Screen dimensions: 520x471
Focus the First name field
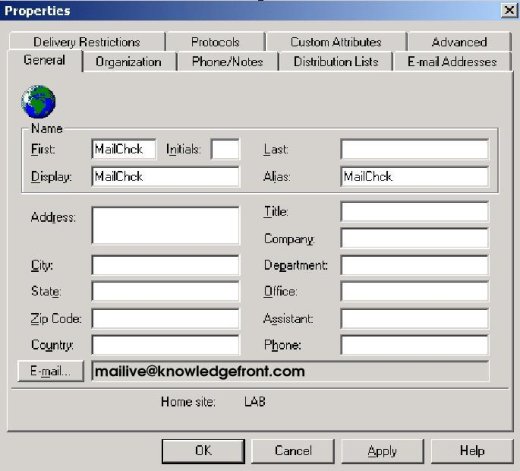[124, 149]
